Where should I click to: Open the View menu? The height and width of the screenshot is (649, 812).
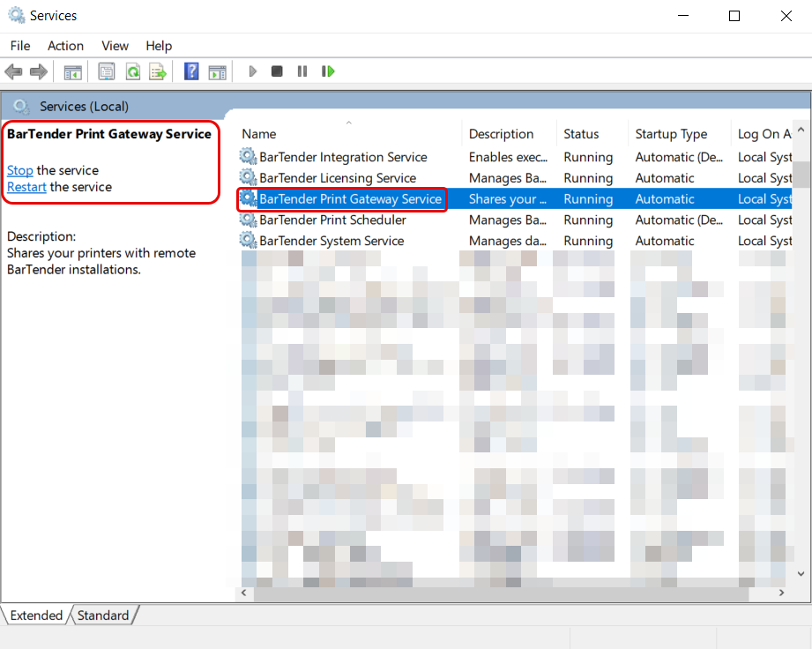coord(115,46)
